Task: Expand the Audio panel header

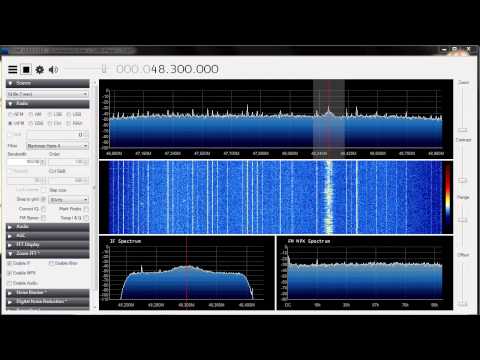Action: 48,227
